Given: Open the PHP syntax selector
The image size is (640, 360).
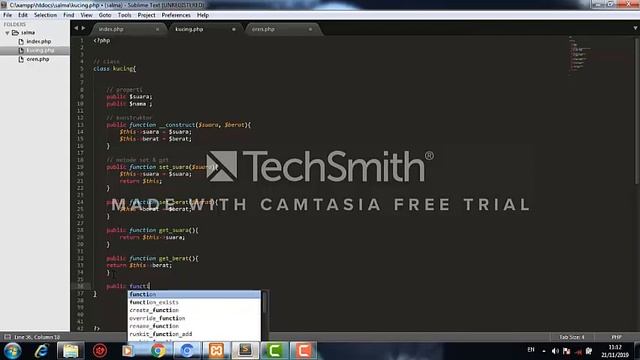Looking at the screenshot, I should click(616, 337).
